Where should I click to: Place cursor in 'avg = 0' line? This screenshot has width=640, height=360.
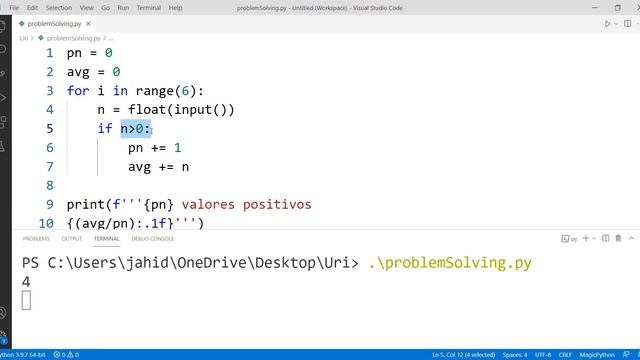point(93,72)
